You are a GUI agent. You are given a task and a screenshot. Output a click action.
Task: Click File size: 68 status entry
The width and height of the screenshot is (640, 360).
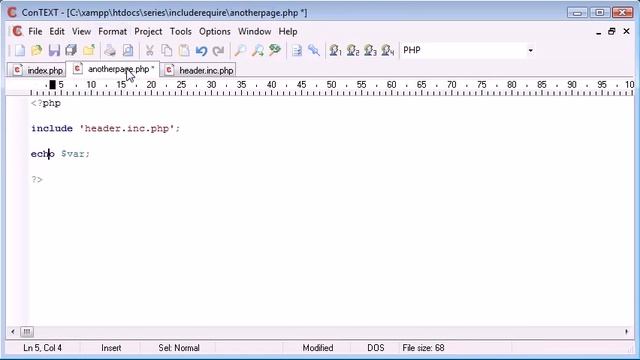pyautogui.click(x=423, y=348)
